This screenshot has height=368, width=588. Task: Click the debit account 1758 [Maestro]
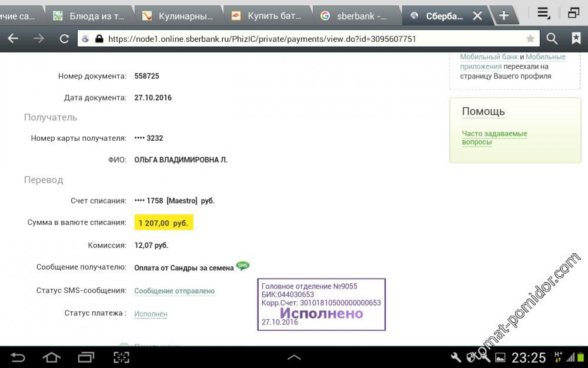[175, 201]
